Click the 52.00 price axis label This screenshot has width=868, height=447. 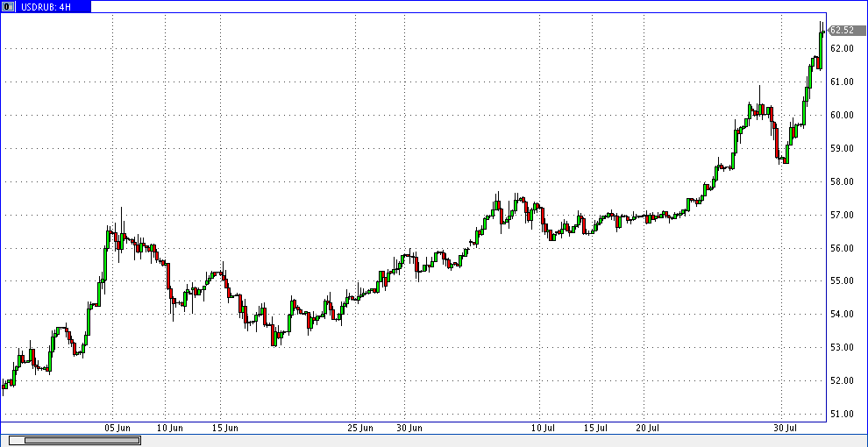pyautogui.click(x=842, y=380)
